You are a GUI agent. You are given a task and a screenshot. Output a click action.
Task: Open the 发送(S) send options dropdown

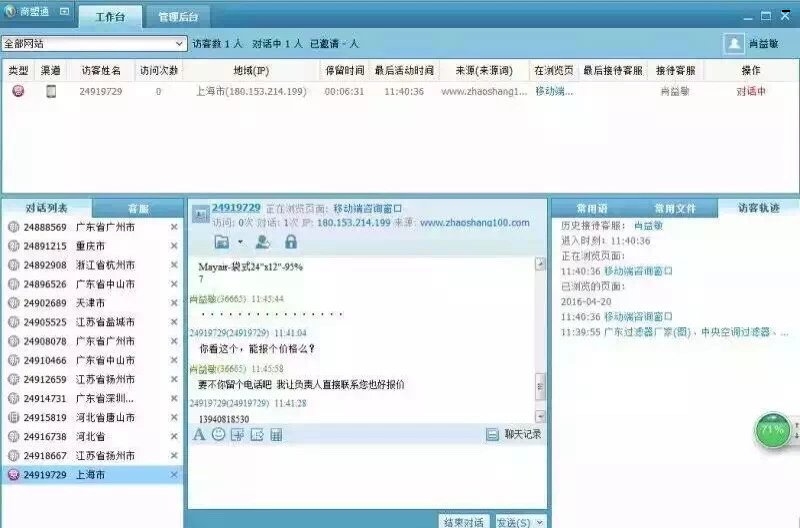539,522
